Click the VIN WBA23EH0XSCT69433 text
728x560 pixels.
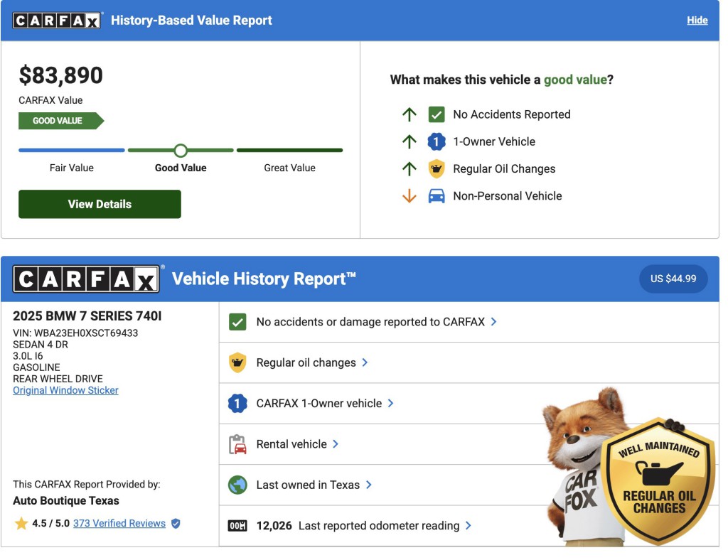coord(75,333)
